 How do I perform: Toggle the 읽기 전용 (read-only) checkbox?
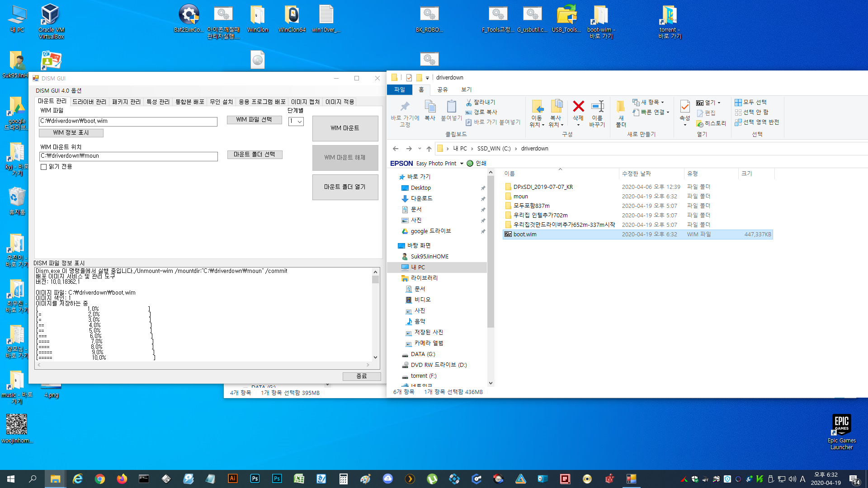coord(43,167)
